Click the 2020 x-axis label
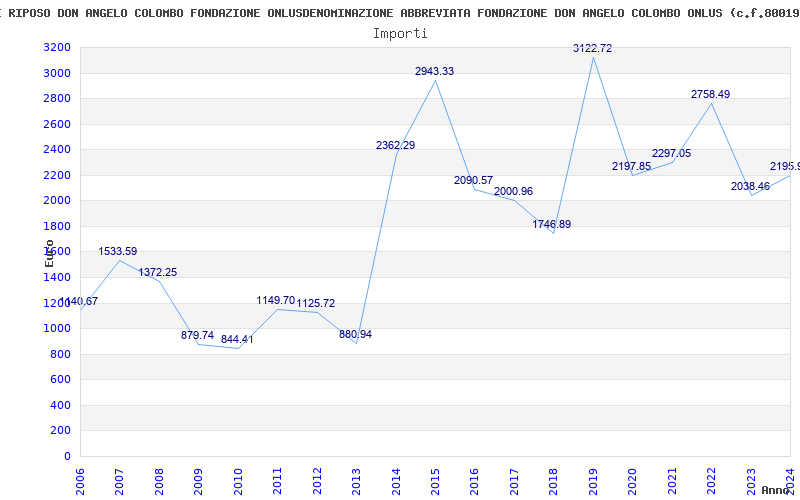Screen dimensions: 800x500 (633, 481)
